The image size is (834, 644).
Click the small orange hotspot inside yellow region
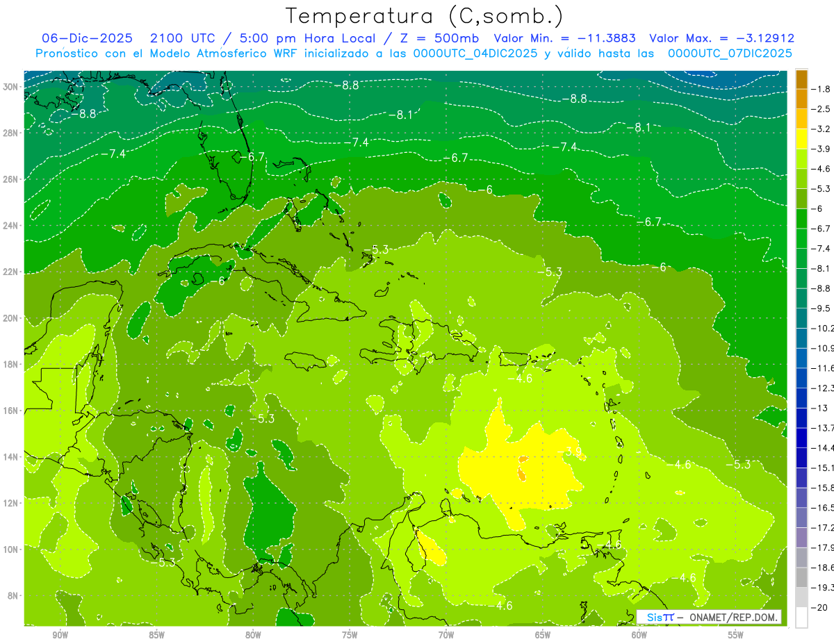coord(522,474)
